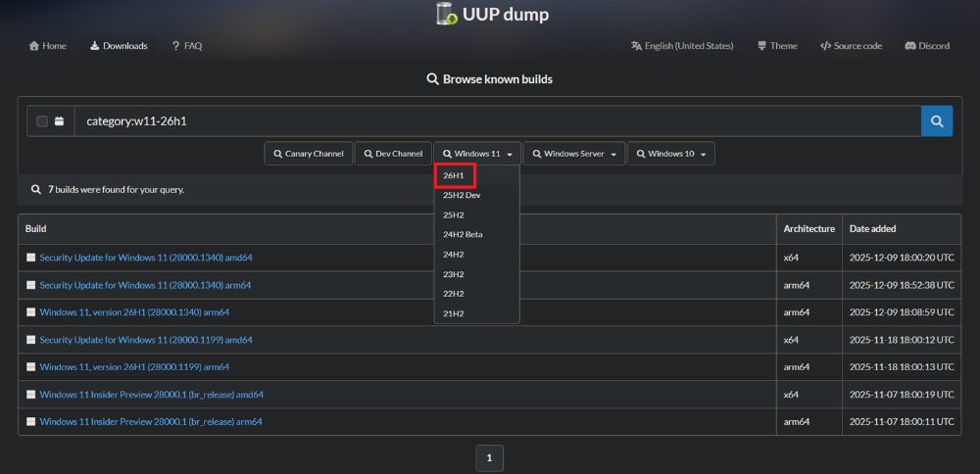
Task: Click the '7 builds were found' message
Action: click(x=116, y=189)
